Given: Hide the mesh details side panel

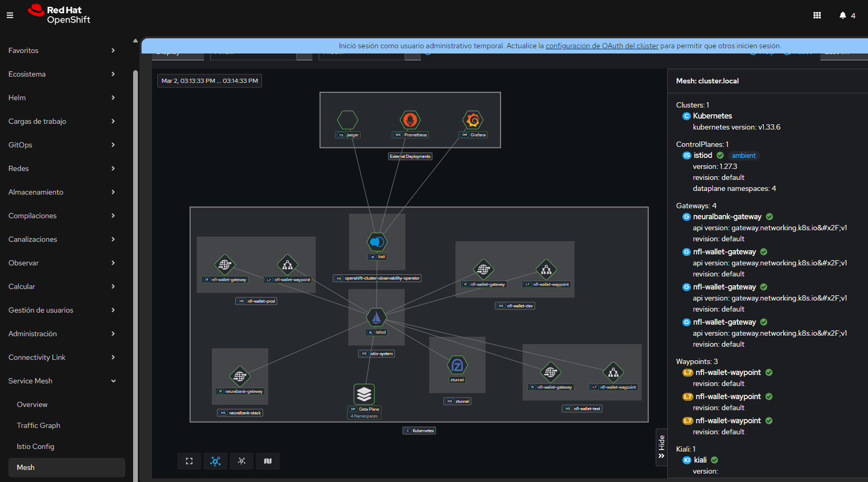Looking at the screenshot, I should point(661,447).
